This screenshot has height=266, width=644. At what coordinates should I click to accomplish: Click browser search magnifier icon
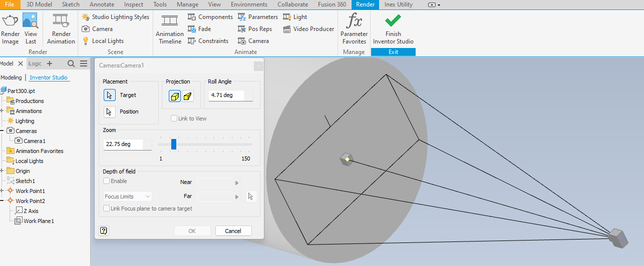click(x=71, y=63)
